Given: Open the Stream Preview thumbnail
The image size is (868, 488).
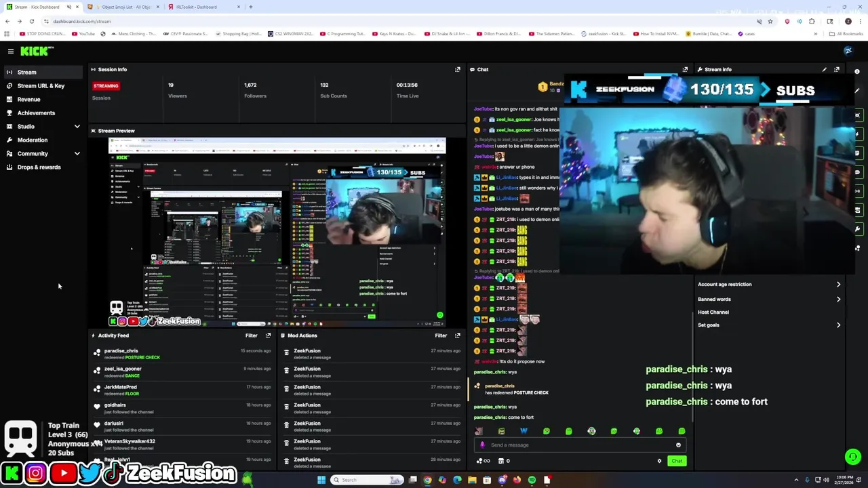Looking at the screenshot, I should pos(277,232).
